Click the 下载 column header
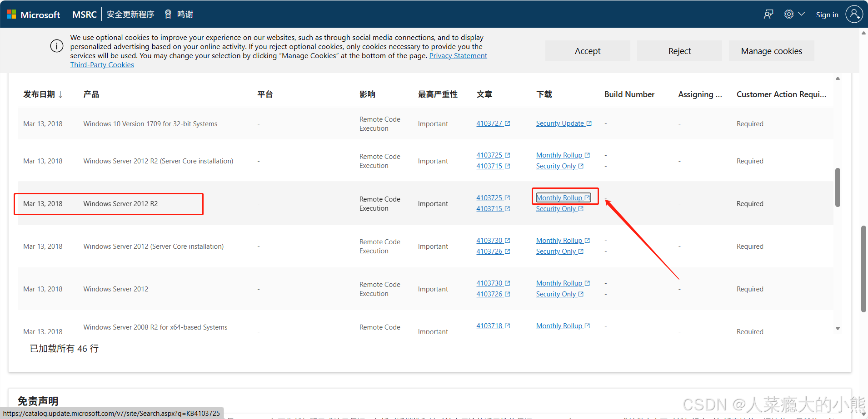The height and width of the screenshot is (419, 868). pos(544,94)
